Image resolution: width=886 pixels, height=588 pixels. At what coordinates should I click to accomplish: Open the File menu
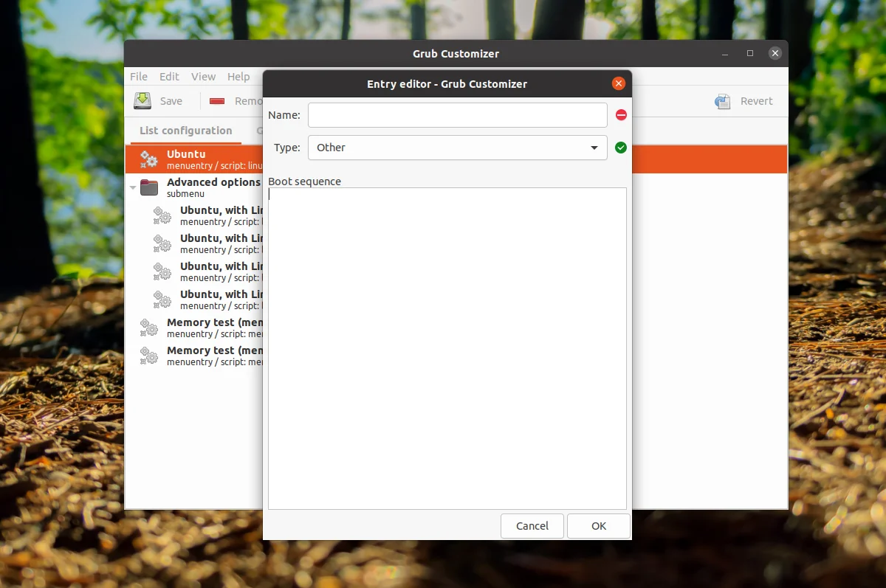pyautogui.click(x=139, y=77)
